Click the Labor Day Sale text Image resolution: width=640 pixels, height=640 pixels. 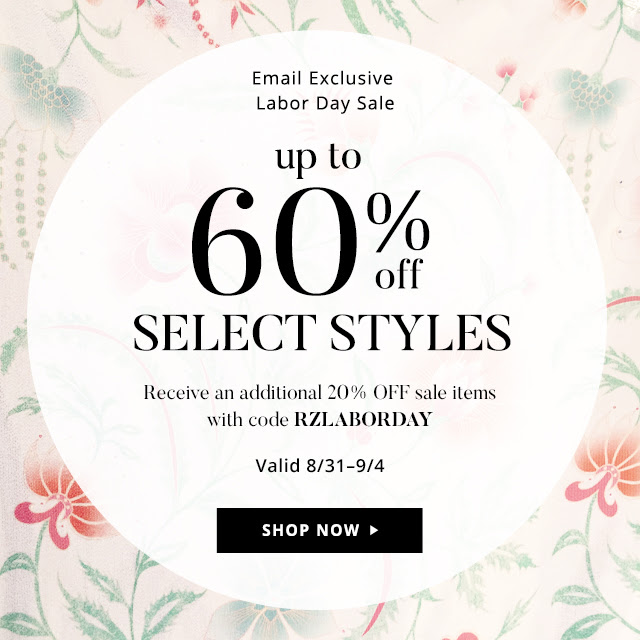(x=325, y=103)
